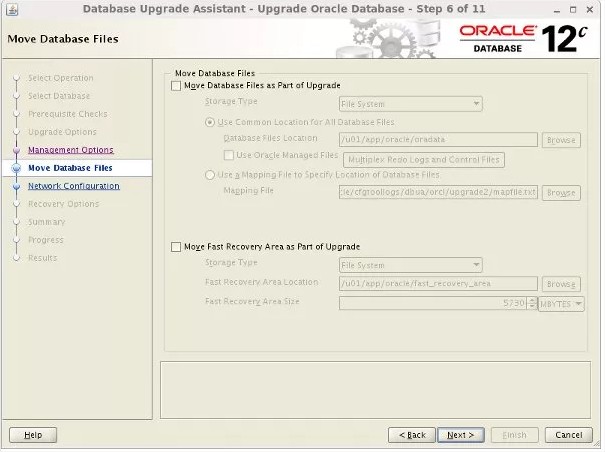The width and height of the screenshot is (605, 452).
Task: Click Recovery Options step in sidebar
Action: click(x=64, y=204)
